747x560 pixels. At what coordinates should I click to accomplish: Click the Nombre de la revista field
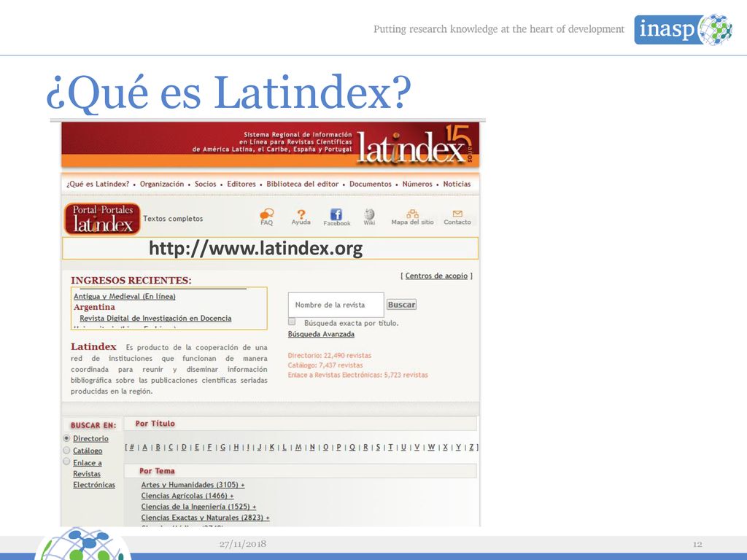pyautogui.click(x=336, y=305)
